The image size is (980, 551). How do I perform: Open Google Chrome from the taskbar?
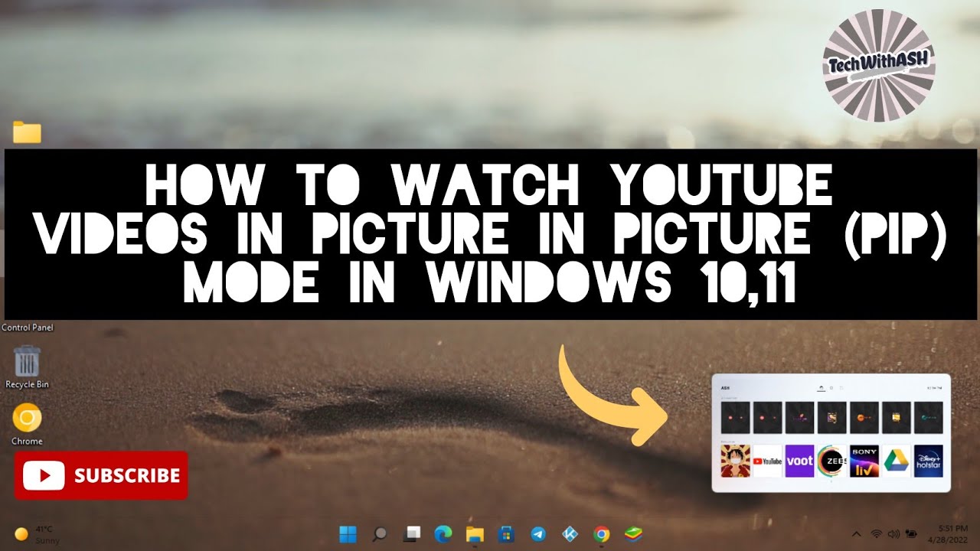point(602,533)
